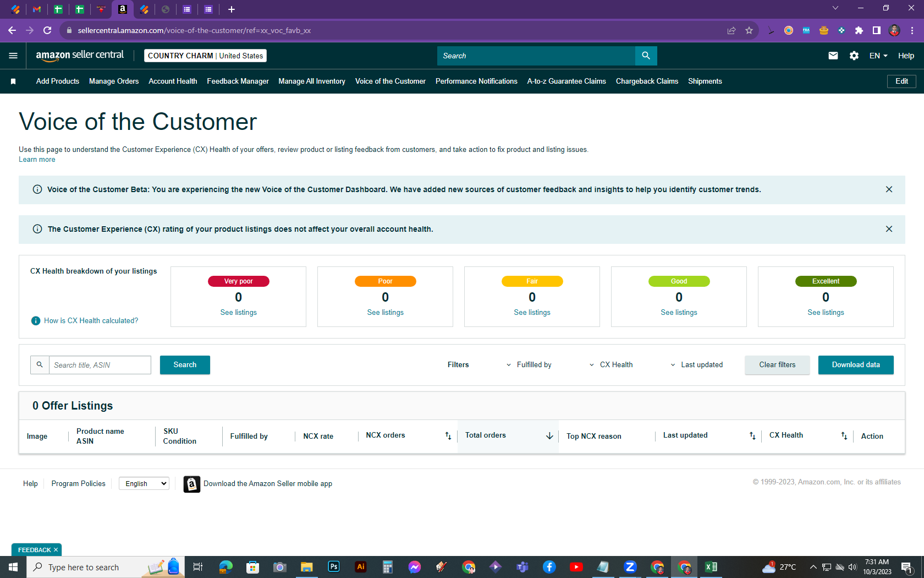Sort by NCX orders arrows icon
The image size is (924, 578).
click(448, 435)
